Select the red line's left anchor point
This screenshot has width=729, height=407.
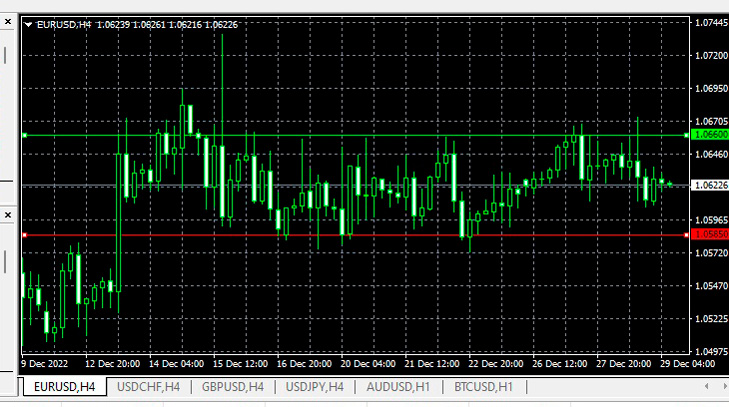24,235
